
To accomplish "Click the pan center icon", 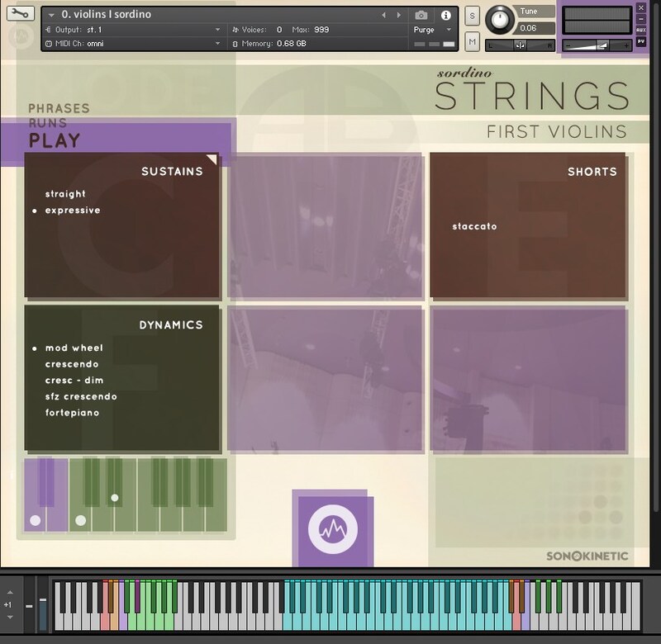I will coord(520,45).
